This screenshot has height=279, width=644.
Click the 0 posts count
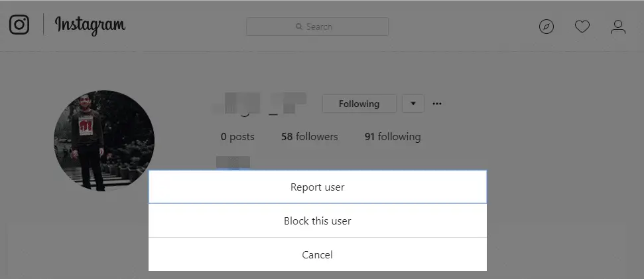(x=237, y=137)
